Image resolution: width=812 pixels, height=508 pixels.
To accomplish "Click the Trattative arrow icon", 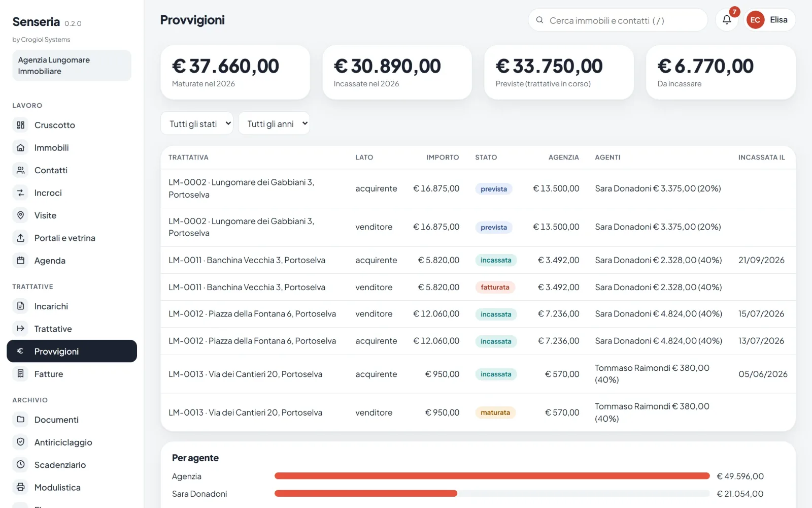I will [x=20, y=329].
